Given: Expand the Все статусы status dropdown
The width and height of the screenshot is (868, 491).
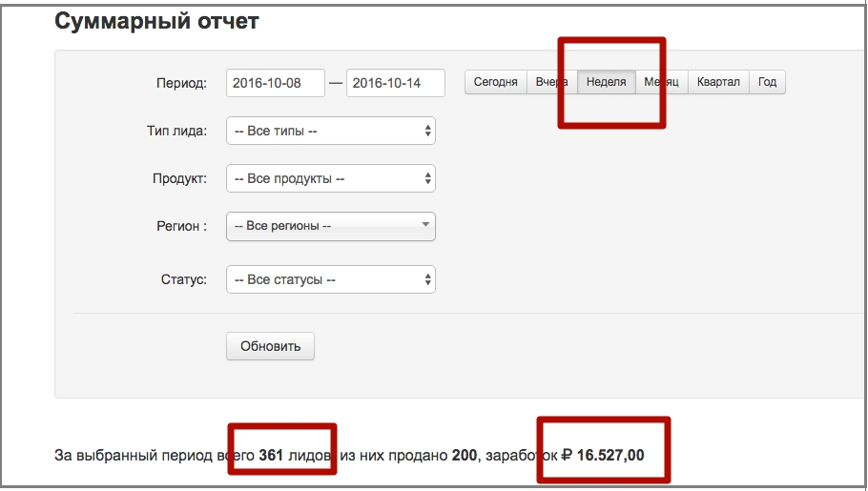Looking at the screenshot, I should (x=330, y=279).
